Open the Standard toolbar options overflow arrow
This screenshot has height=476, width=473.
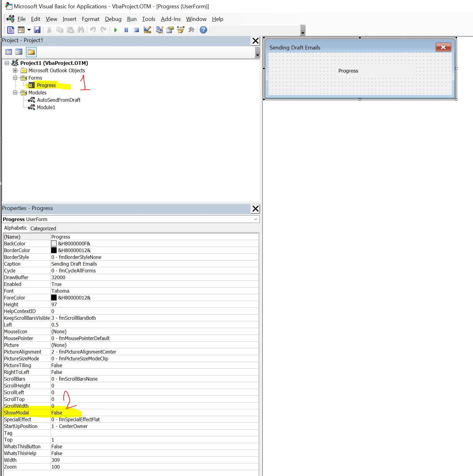(x=303, y=30)
